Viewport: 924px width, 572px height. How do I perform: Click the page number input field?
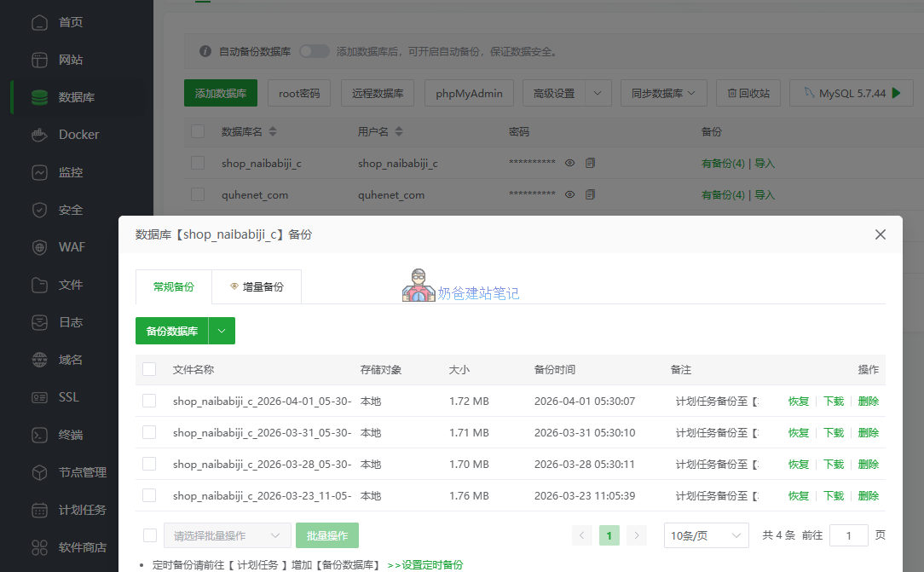tap(849, 534)
